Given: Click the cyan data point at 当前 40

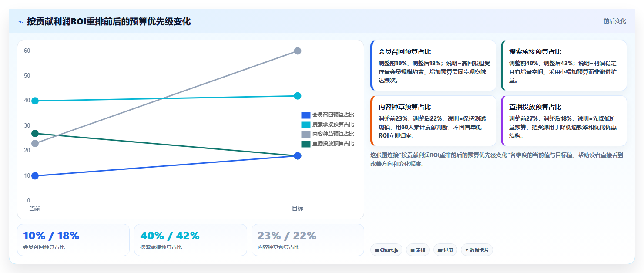Looking at the screenshot, I should coord(35,101).
